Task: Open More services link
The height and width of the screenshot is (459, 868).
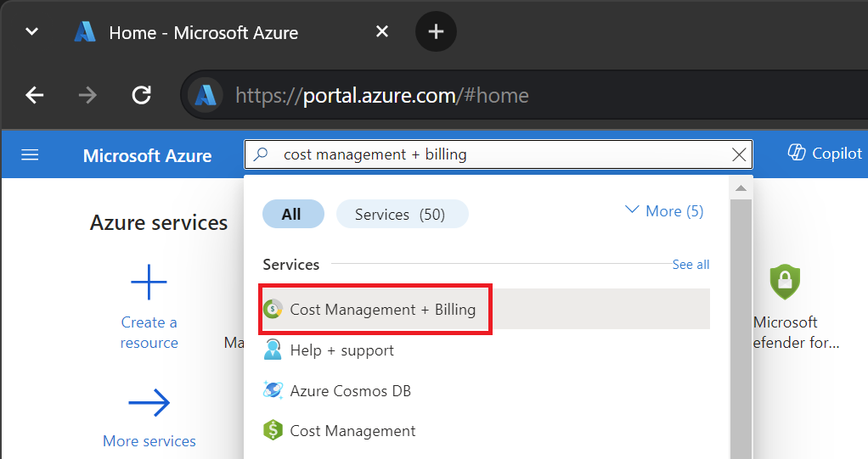Action: [x=149, y=440]
